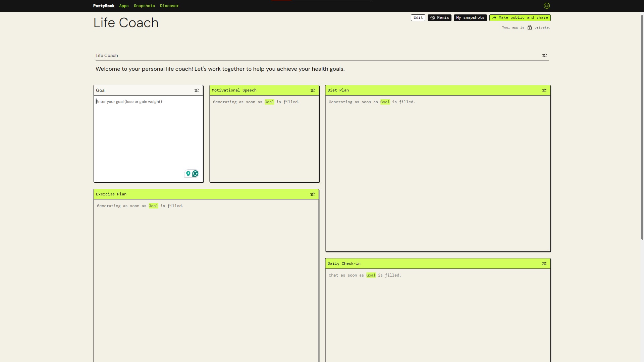Open settings icon on Goal widget
This screenshot has width=644, height=362.
coord(197,90)
